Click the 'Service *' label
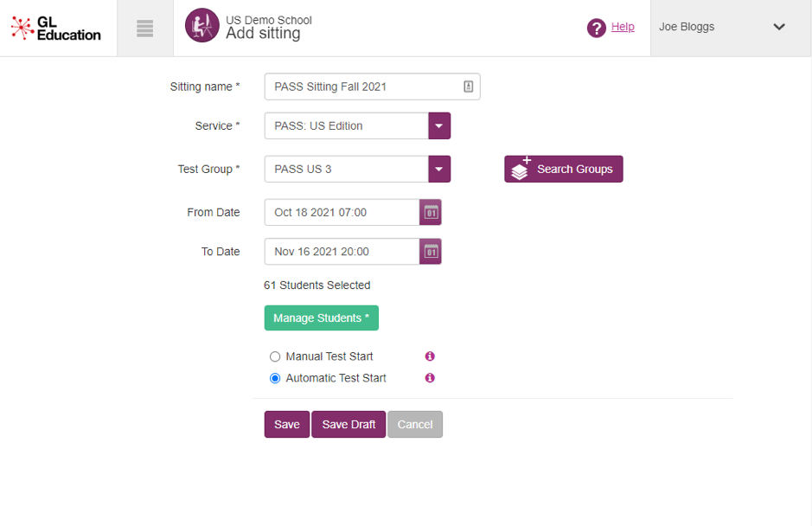The height and width of the screenshot is (526, 812). point(218,126)
